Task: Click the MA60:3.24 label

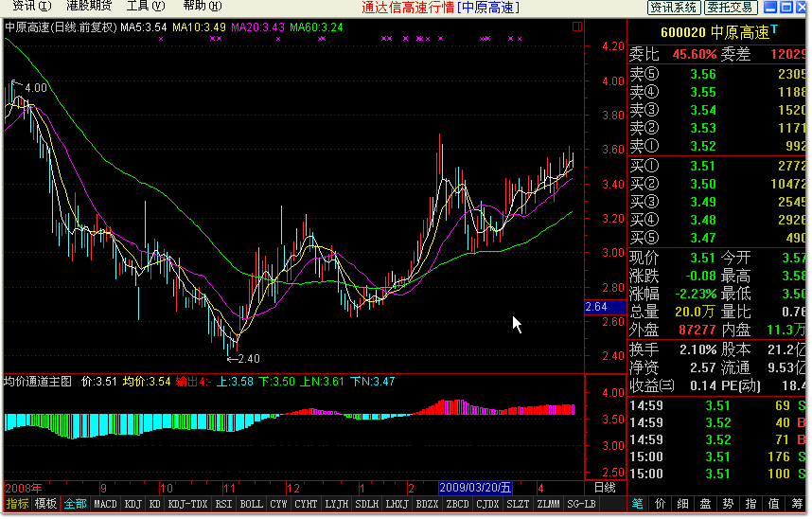Action: [x=316, y=27]
